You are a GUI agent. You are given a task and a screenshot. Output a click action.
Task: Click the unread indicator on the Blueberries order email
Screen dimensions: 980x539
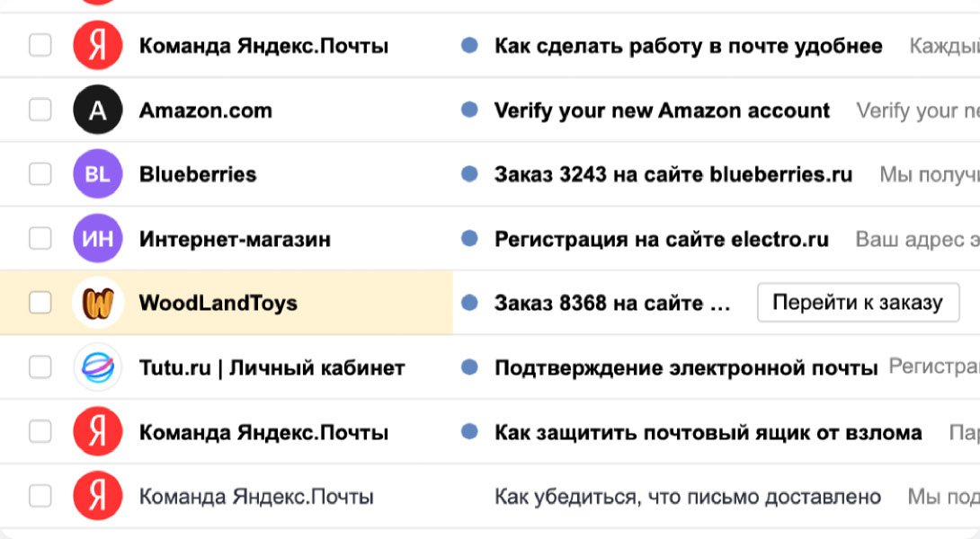(x=469, y=173)
